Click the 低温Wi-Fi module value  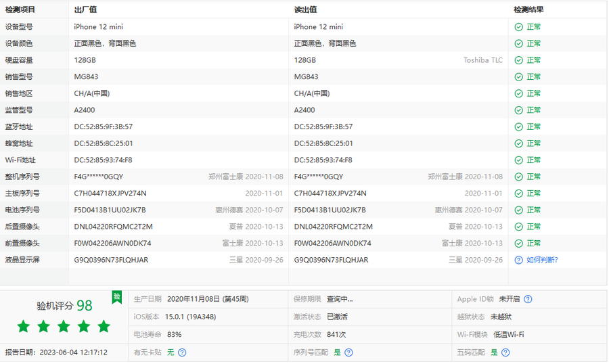509,334
